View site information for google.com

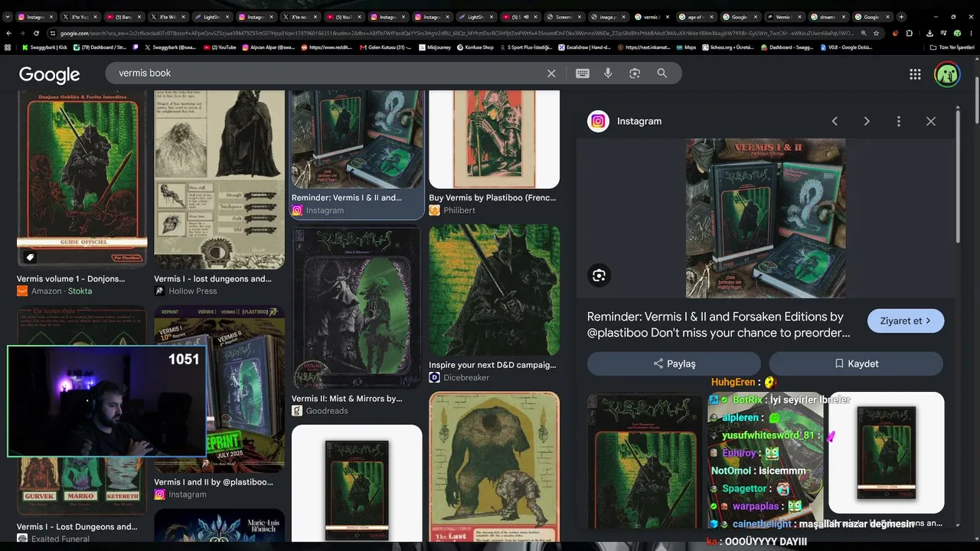pos(53,34)
